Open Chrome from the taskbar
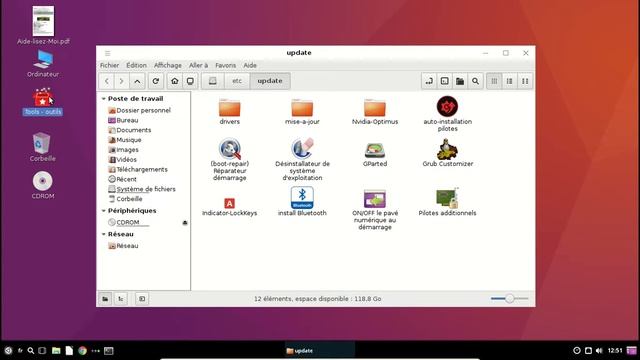 pyautogui.click(x=82, y=351)
